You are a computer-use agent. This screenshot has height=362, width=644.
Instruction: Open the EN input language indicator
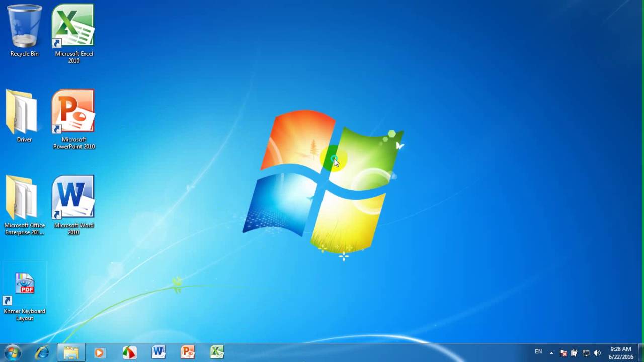coord(538,352)
